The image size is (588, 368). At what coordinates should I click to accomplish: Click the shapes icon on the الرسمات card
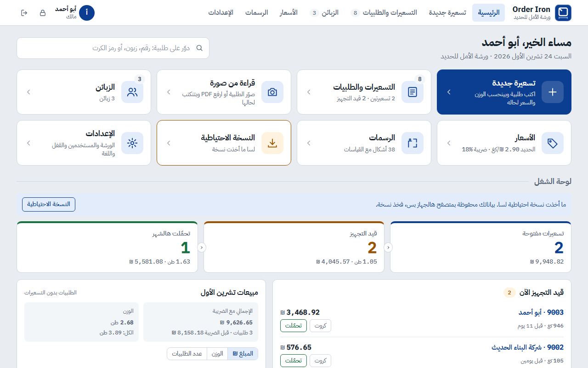[413, 143]
